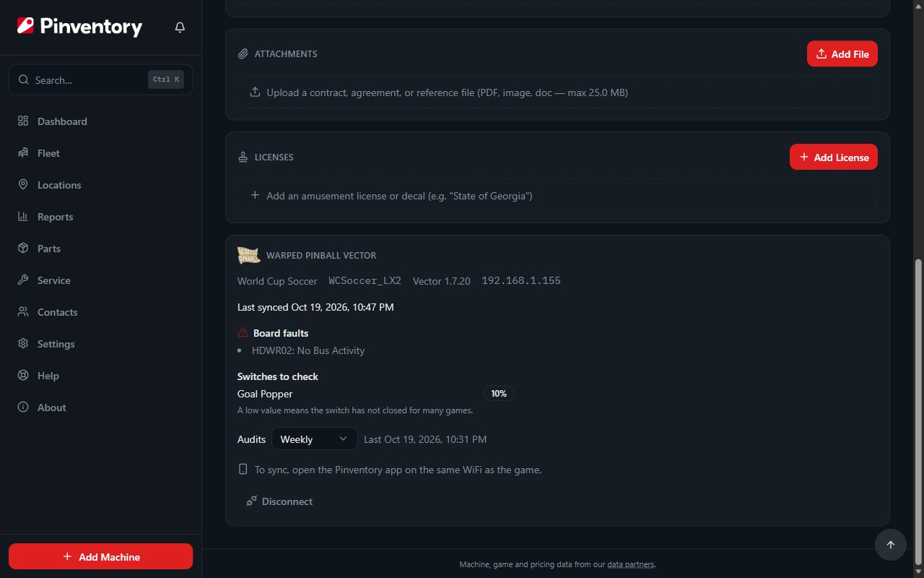The image size is (924, 578).
Task: Go to Contacts
Action: (x=100, y=312)
